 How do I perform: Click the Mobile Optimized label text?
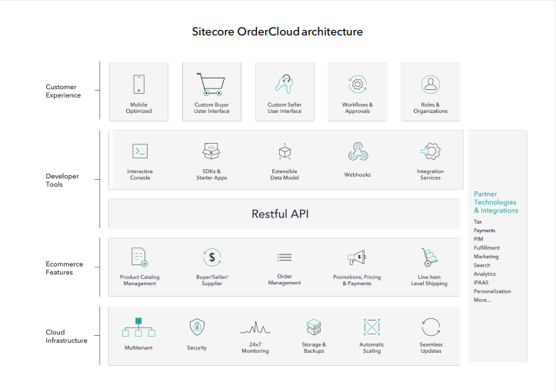pyautogui.click(x=138, y=108)
